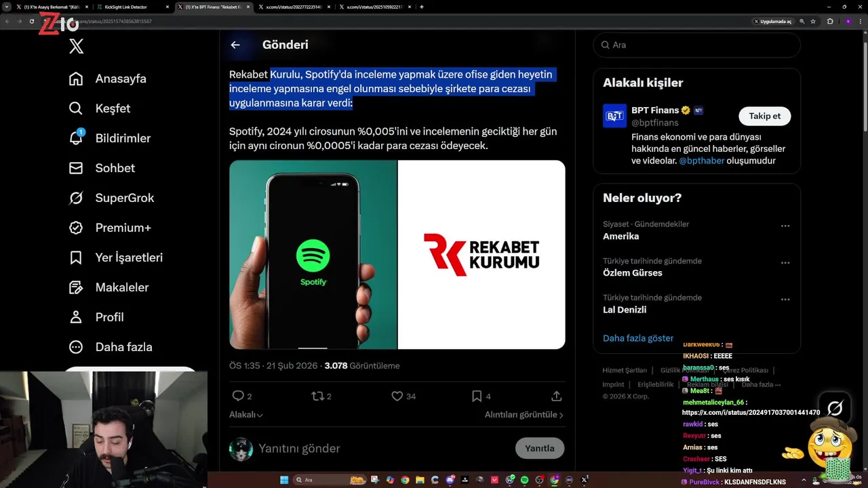Open more options for the Amerika trend
Screen dimensions: 868x488
(x=785, y=226)
